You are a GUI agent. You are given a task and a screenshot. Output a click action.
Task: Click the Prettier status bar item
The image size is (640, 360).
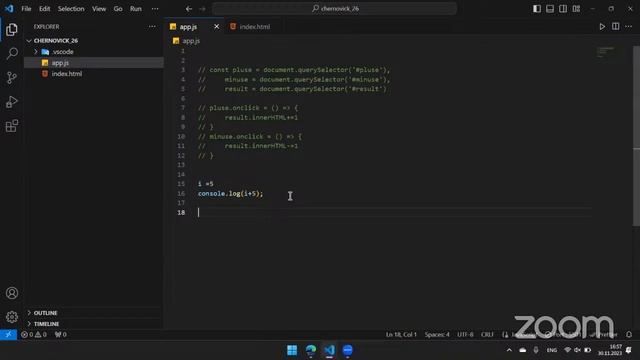(x=604, y=335)
